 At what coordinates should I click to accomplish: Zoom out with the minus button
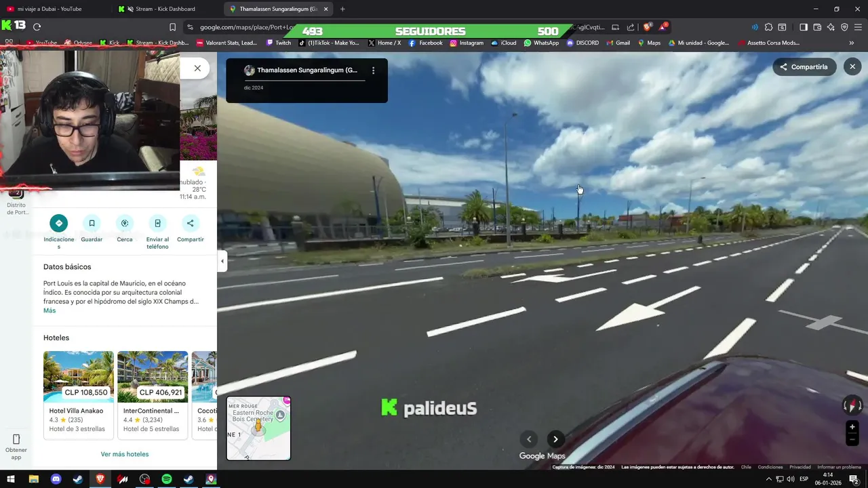pos(852,440)
